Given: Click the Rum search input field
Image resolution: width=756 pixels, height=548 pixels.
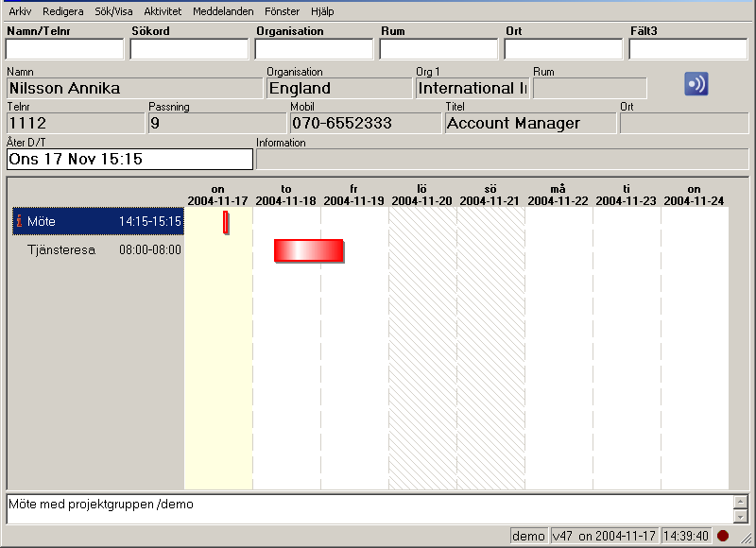Looking at the screenshot, I should coord(438,49).
